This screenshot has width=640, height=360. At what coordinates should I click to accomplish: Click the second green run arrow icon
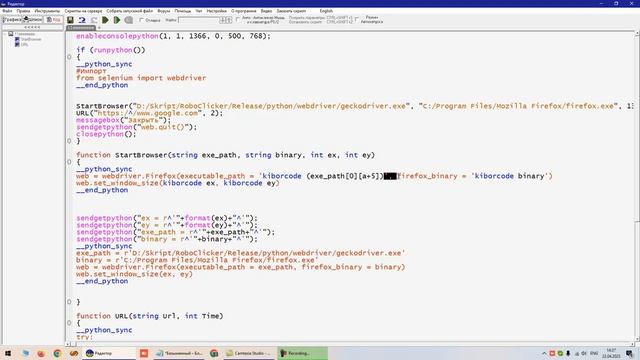point(117,20)
